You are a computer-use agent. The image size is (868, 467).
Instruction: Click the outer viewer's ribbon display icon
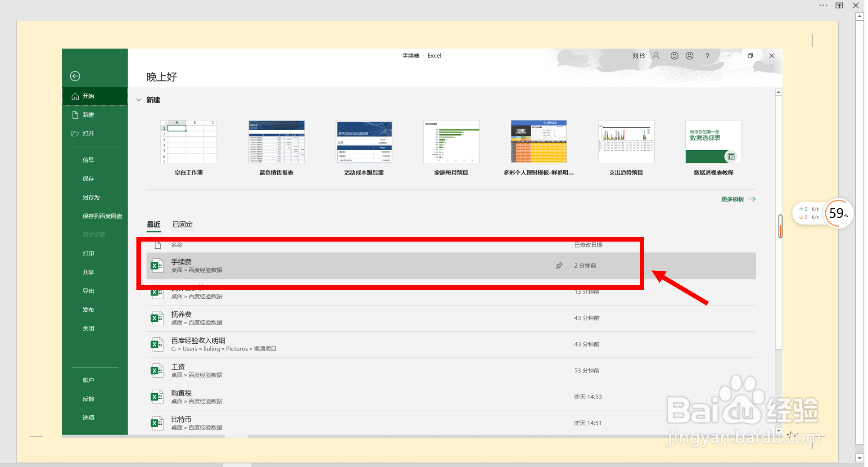click(x=840, y=5)
